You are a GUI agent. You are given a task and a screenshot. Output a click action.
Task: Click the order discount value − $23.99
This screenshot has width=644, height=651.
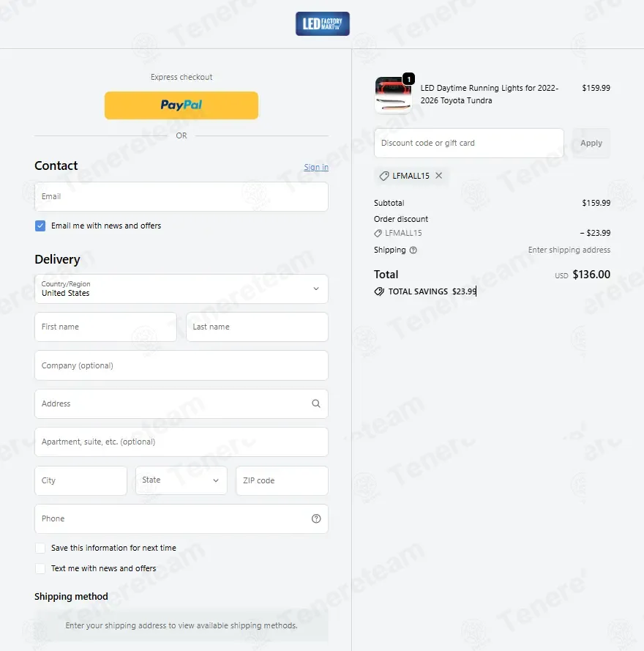(x=595, y=233)
